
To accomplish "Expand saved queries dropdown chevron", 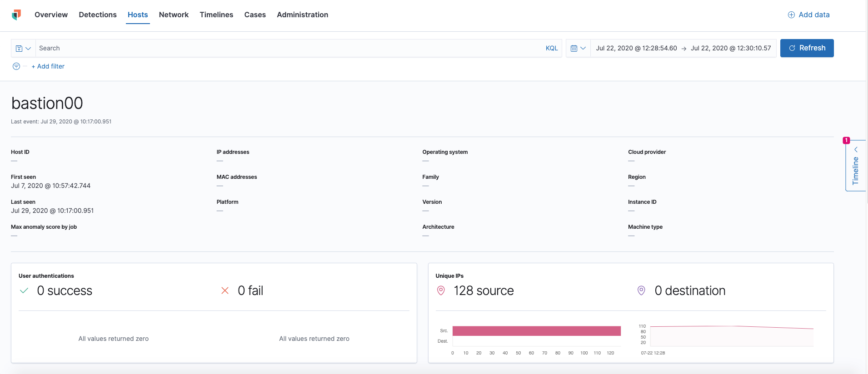I will tap(28, 49).
